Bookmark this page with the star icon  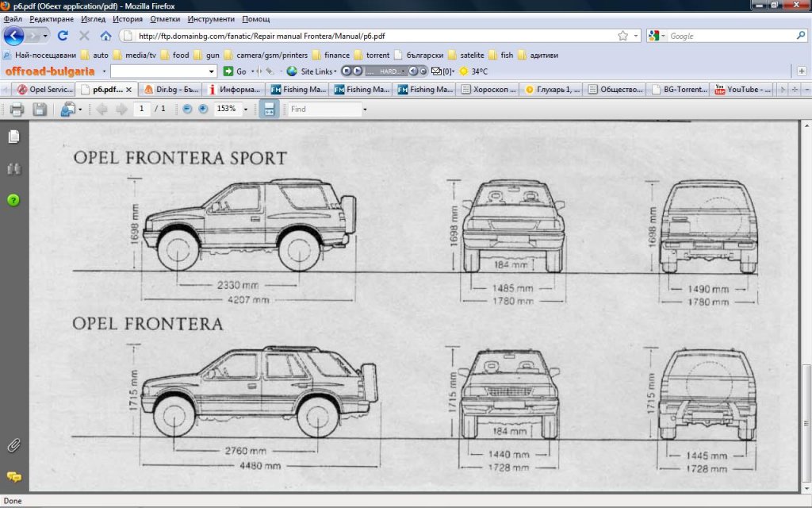[622, 36]
